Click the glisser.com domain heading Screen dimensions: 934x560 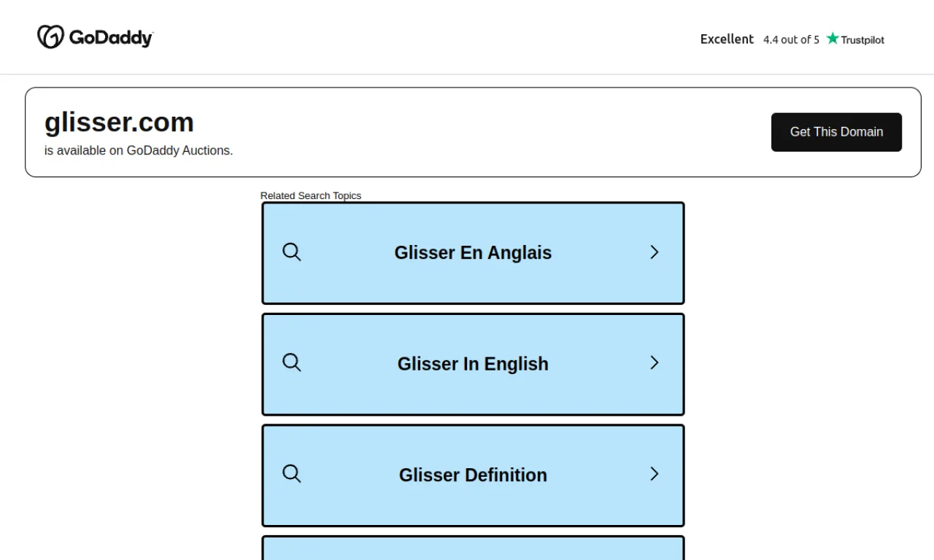coord(119,122)
